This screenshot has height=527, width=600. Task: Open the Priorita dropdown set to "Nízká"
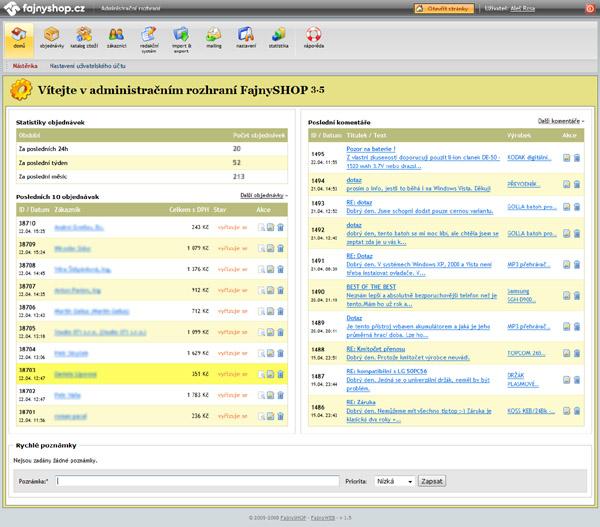[x=395, y=481]
